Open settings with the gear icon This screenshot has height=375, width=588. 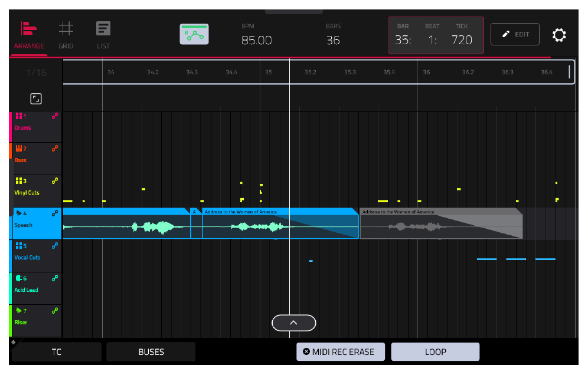(558, 35)
